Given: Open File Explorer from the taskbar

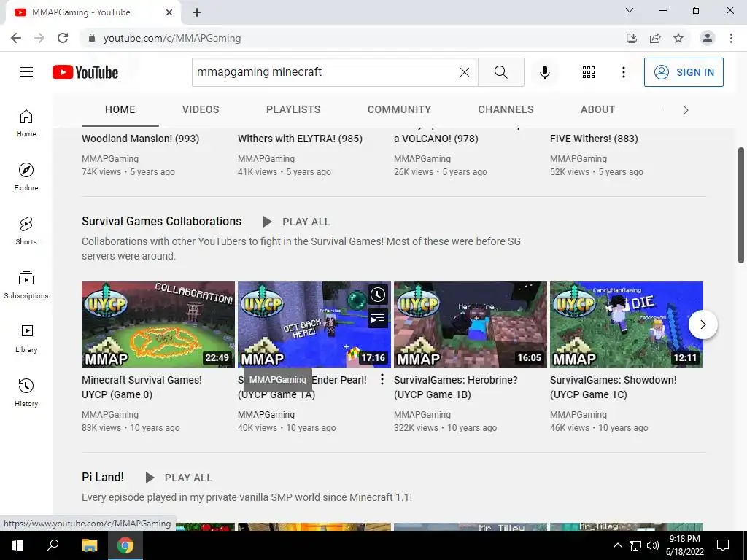Looking at the screenshot, I should 89,545.
